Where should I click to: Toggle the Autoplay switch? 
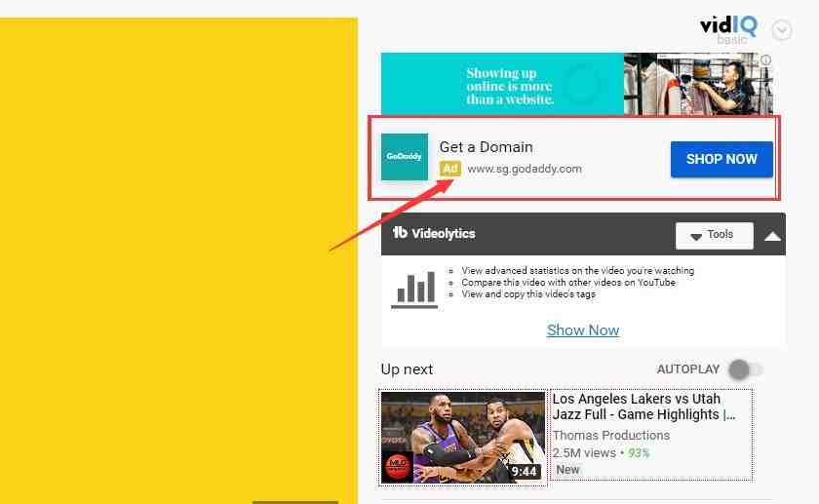(x=745, y=369)
